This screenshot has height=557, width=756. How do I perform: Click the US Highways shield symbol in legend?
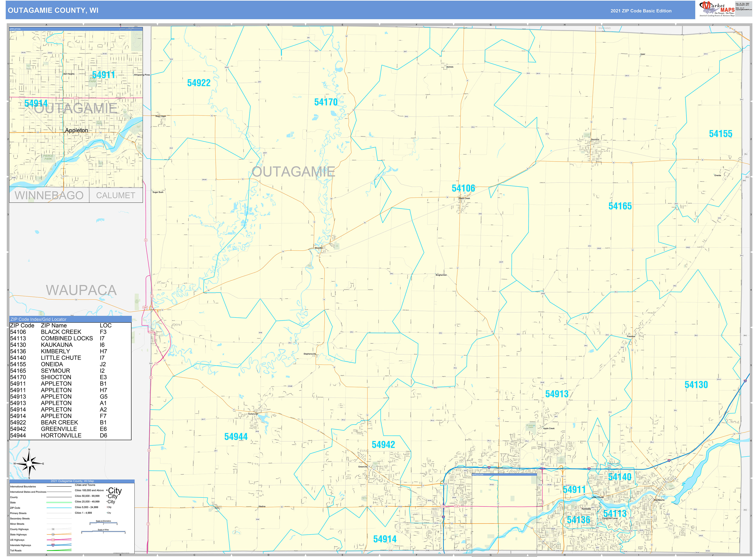click(x=53, y=540)
